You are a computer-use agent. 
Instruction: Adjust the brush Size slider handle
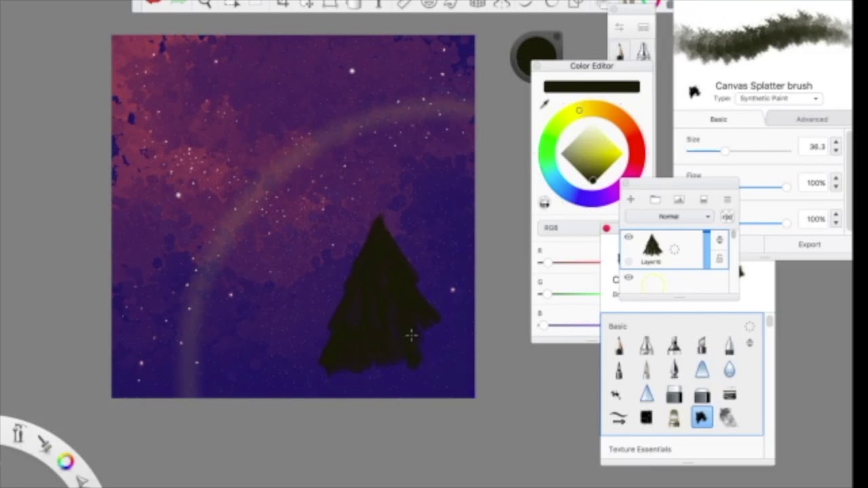[x=725, y=150]
